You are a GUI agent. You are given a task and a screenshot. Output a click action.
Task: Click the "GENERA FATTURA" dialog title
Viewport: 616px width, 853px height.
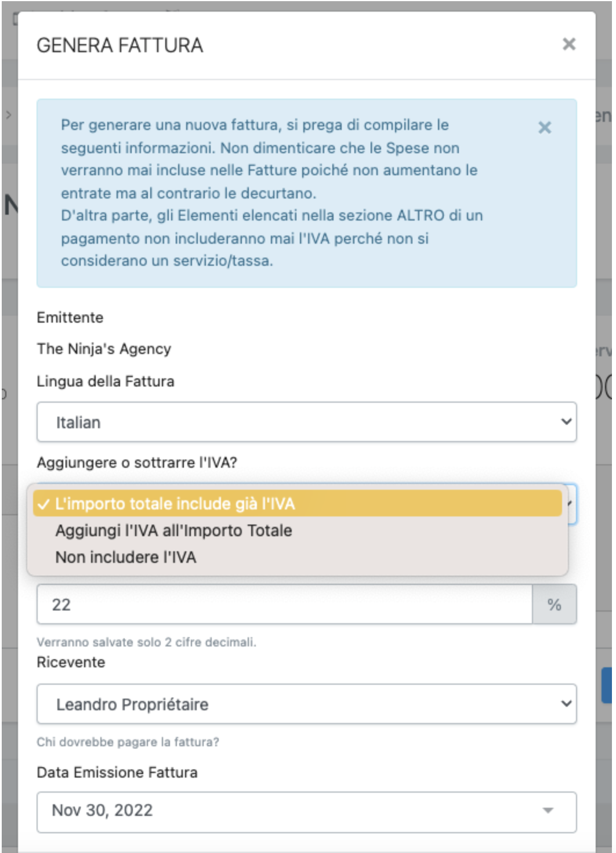pyautogui.click(x=120, y=45)
